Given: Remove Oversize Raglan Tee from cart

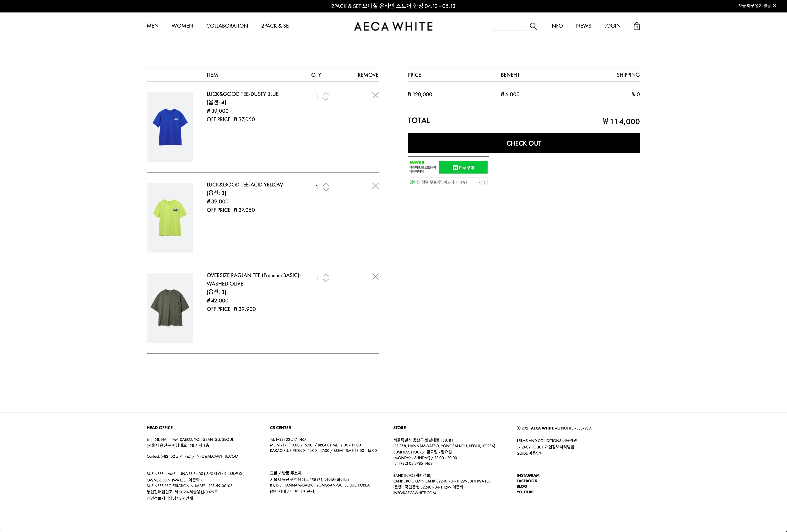Looking at the screenshot, I should (375, 277).
